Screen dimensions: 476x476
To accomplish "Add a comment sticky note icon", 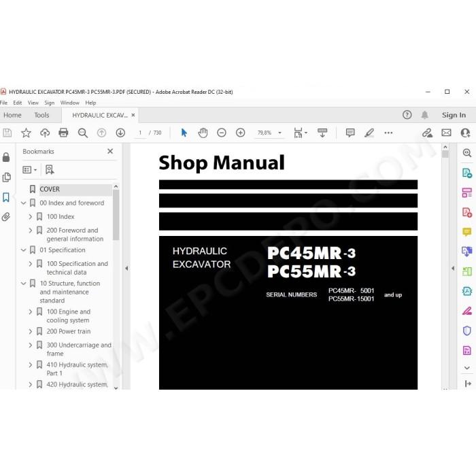I will click(350, 133).
